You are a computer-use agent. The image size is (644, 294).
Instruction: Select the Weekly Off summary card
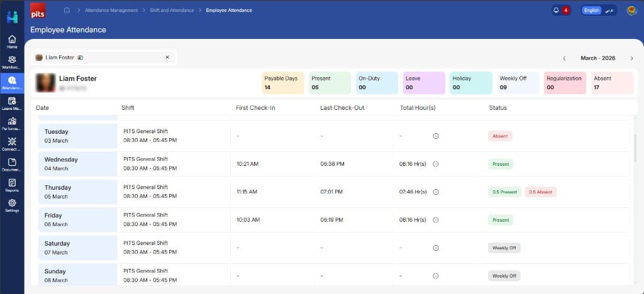[518, 83]
